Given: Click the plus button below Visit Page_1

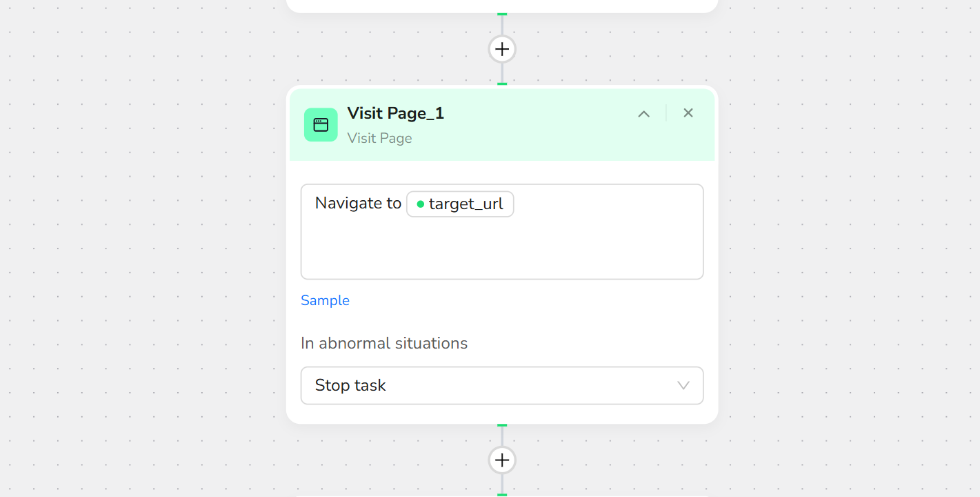Looking at the screenshot, I should (502, 460).
